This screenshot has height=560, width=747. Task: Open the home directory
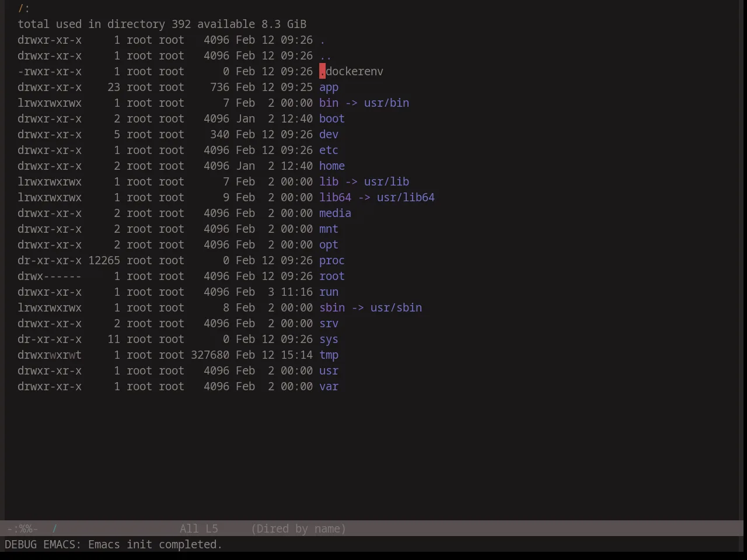point(332,166)
